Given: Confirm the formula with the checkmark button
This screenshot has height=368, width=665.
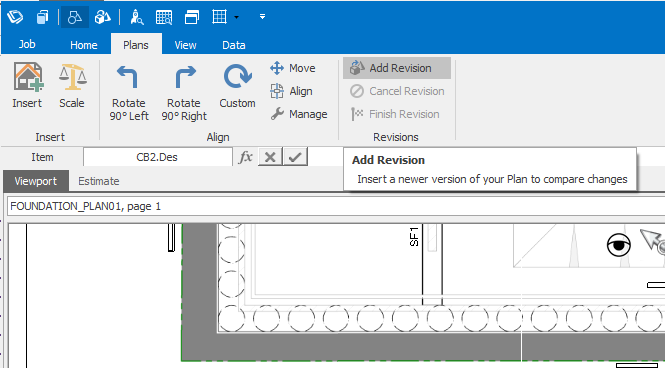Looking at the screenshot, I should [x=295, y=157].
